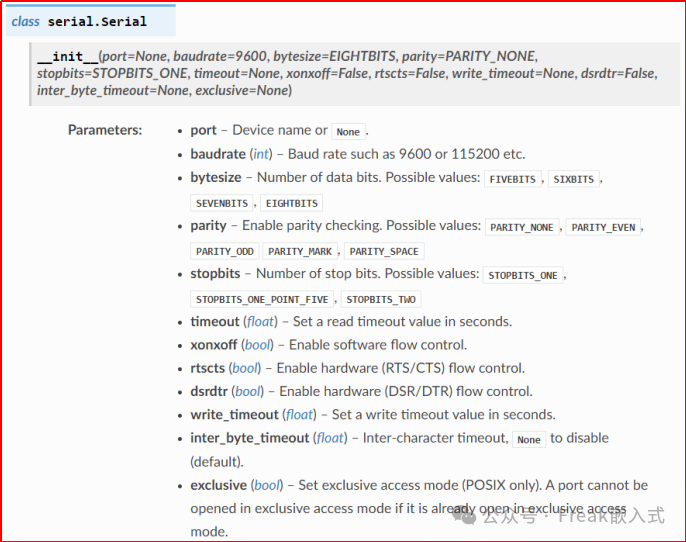
Task: Follow the float link next to inter_byte_timeout
Action: pyautogui.click(x=330, y=438)
